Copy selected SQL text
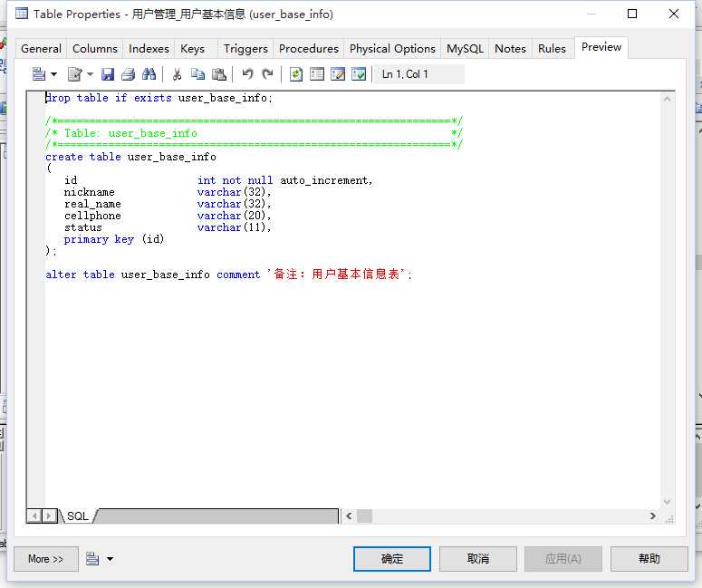The image size is (702, 588). tap(197, 74)
